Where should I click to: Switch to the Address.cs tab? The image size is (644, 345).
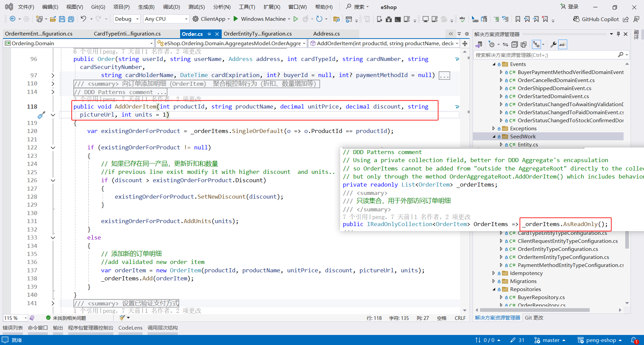click(326, 33)
